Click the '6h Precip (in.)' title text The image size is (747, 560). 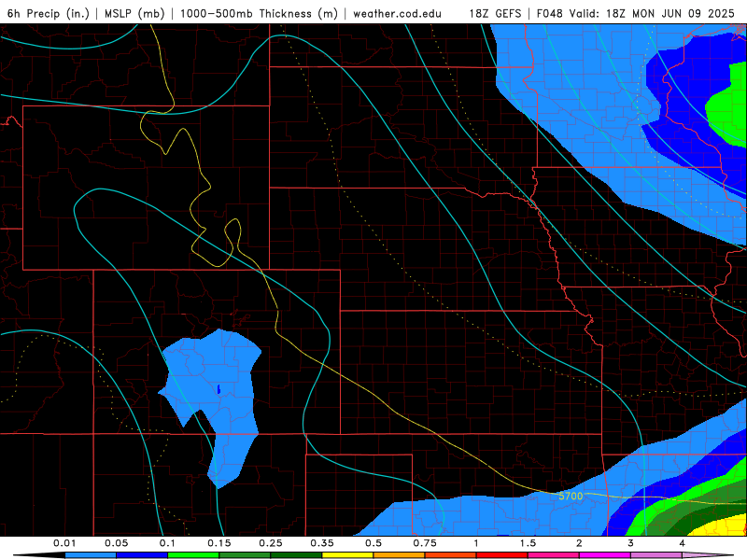pos(49,13)
